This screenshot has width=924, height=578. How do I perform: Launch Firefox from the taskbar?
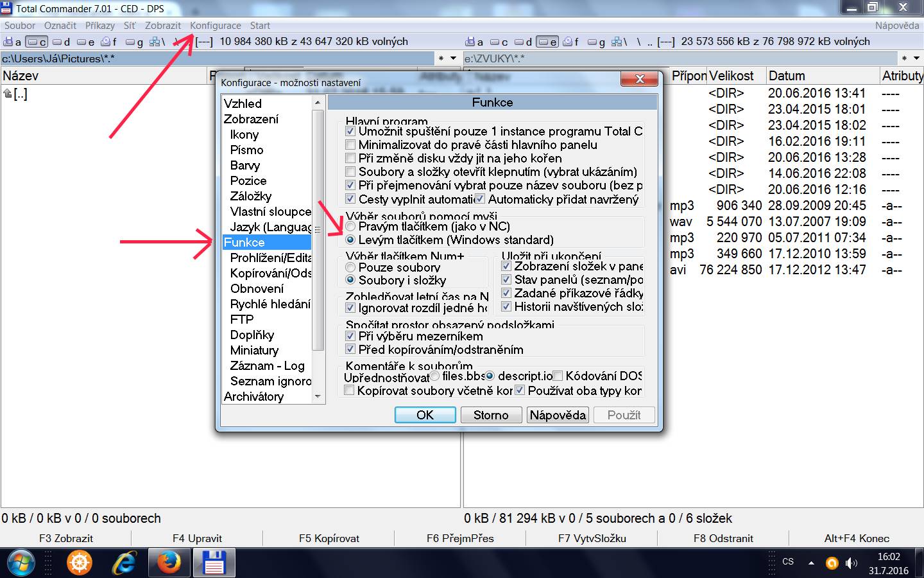169,563
